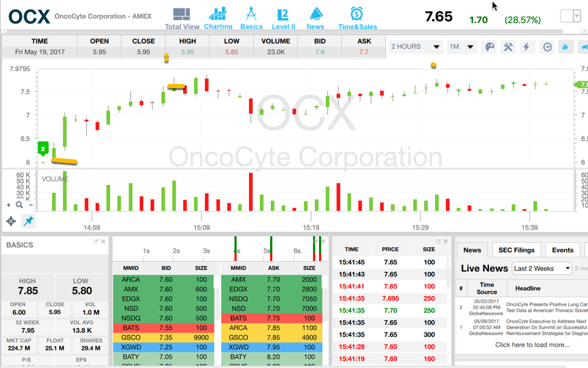Image resolution: width=588 pixels, height=368 pixels.
Task: Click the MKT CAP 224.7 M value
Action: tap(19, 348)
